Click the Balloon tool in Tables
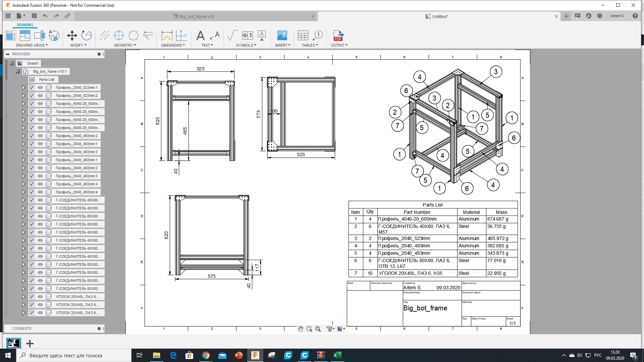Image resolution: width=644 pixels, height=362 pixels. pyautogui.click(x=318, y=36)
